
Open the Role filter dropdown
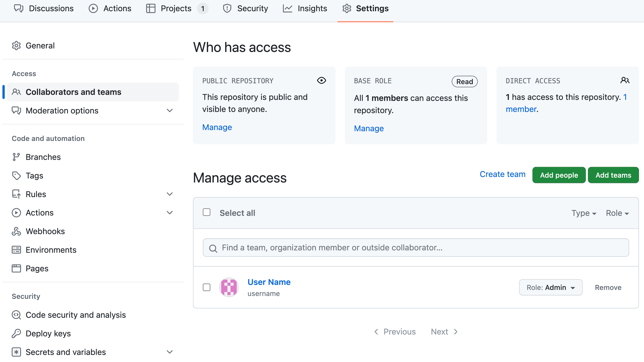(618, 213)
